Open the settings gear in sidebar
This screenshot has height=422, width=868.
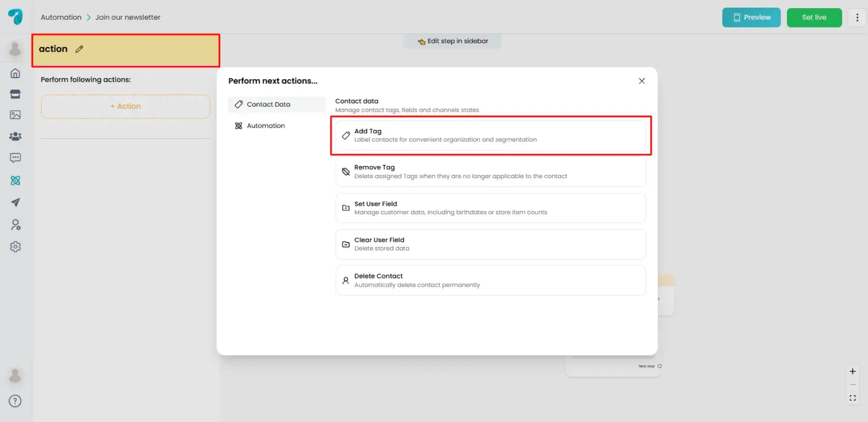click(15, 247)
